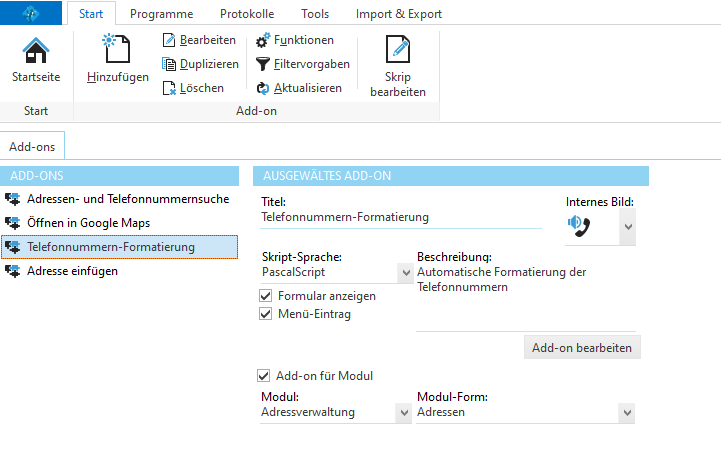Disable Add-on für Modul checkbox
This screenshot has height=467, width=721.
(263, 376)
